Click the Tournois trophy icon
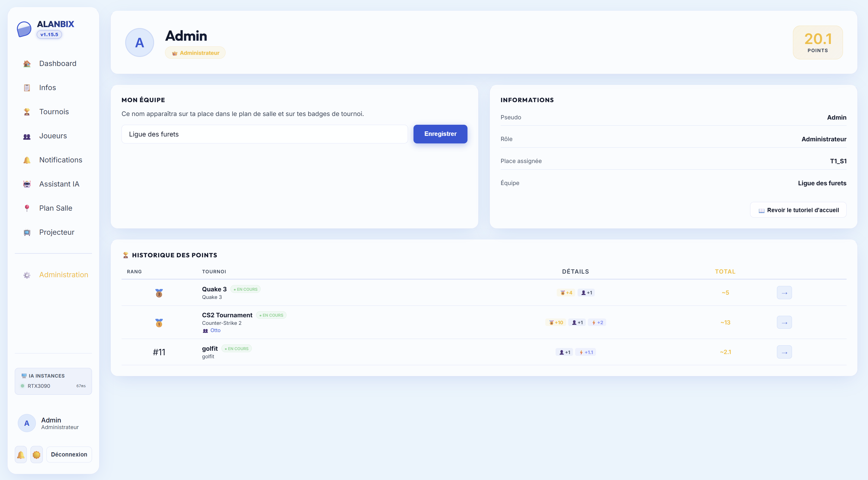Image resolution: width=868 pixels, height=480 pixels. (x=27, y=112)
